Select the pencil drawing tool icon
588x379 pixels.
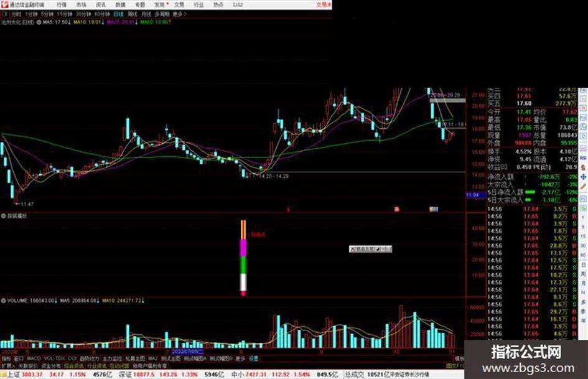click(x=583, y=186)
